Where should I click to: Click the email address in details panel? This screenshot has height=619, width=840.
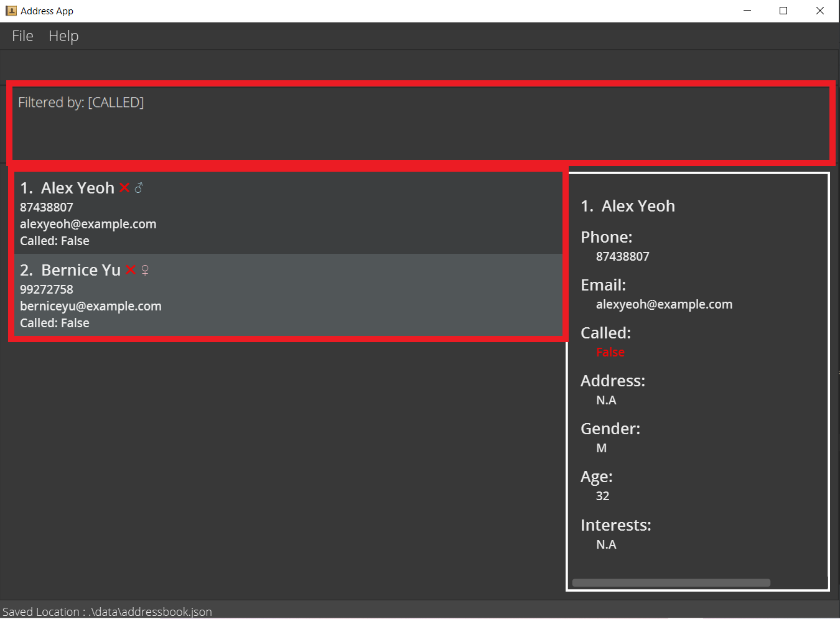pyautogui.click(x=664, y=304)
